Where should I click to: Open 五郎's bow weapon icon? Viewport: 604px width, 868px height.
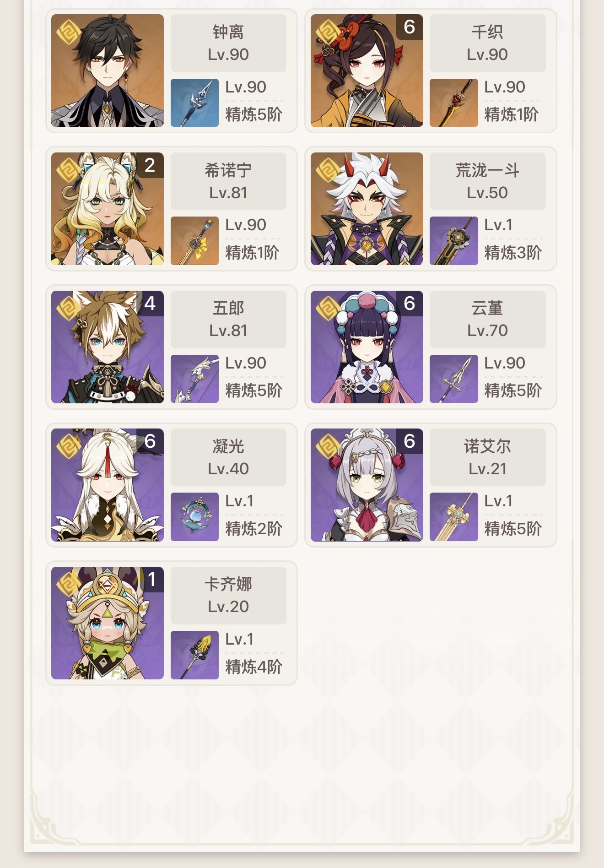point(194,379)
